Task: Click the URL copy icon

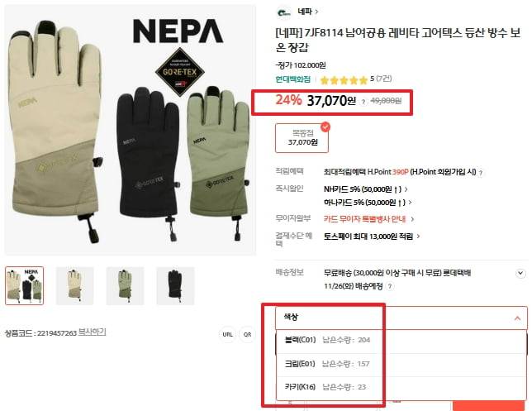Action: [x=227, y=334]
